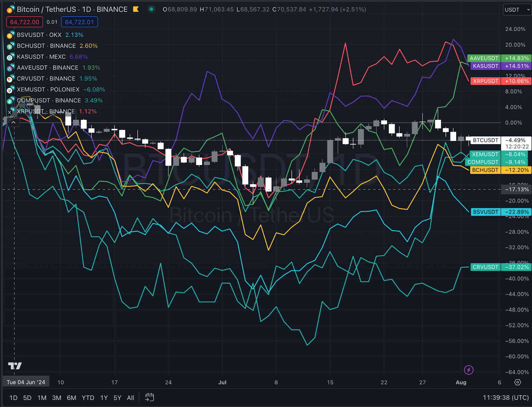Click the blue buy price 64,722.01 button
The height and width of the screenshot is (407, 532).
(x=79, y=22)
